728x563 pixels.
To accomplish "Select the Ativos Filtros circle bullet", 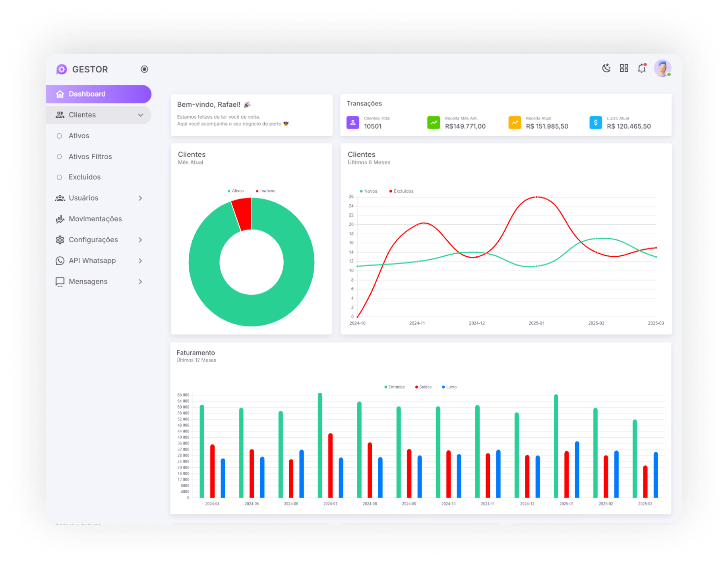I will point(59,157).
